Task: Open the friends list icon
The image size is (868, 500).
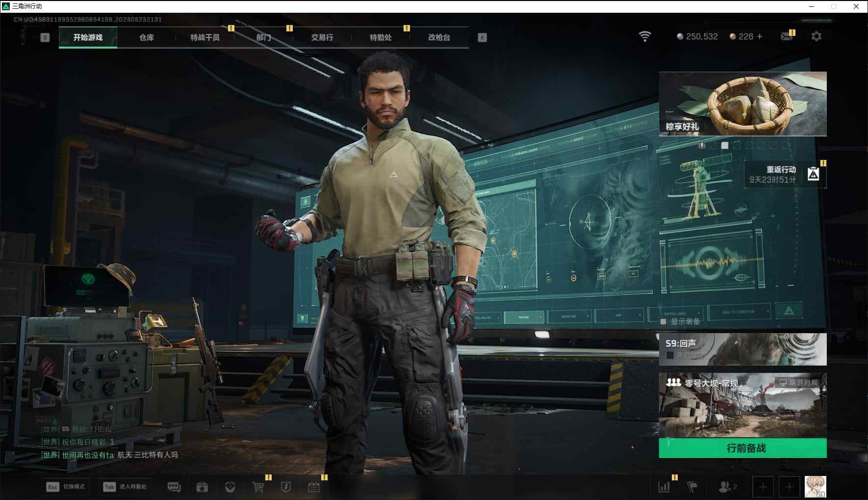Action: 727,487
